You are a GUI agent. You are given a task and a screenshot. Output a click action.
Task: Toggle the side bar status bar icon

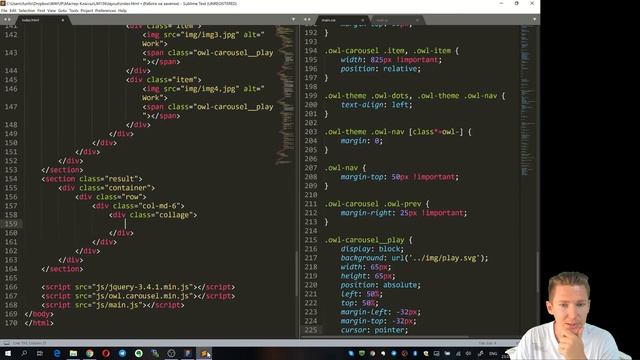(x=6, y=343)
